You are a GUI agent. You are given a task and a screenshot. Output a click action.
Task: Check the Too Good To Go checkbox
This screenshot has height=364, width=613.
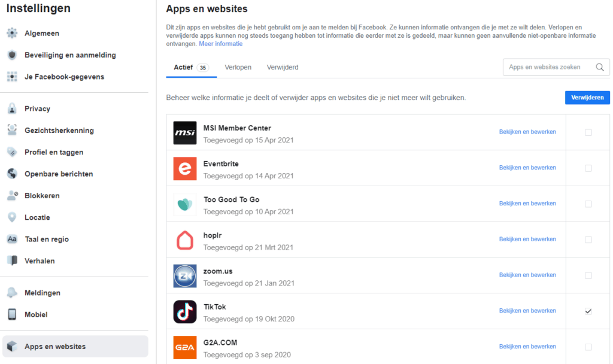[x=588, y=204]
